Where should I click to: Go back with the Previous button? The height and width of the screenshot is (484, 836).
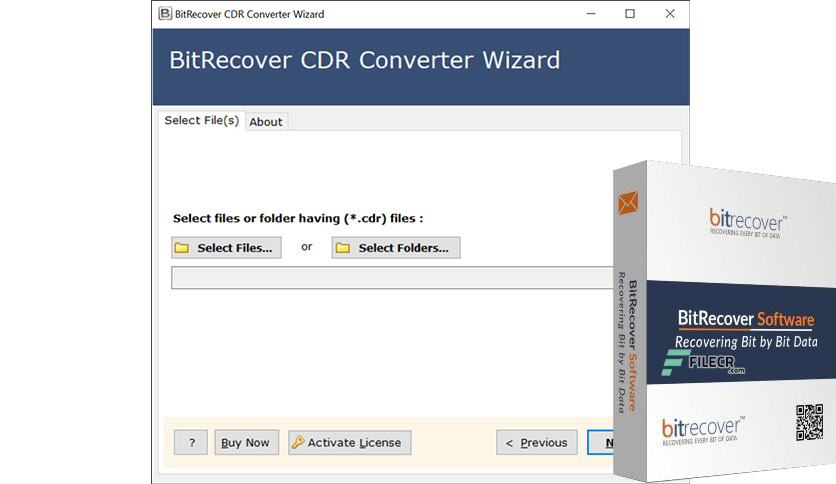(536, 442)
